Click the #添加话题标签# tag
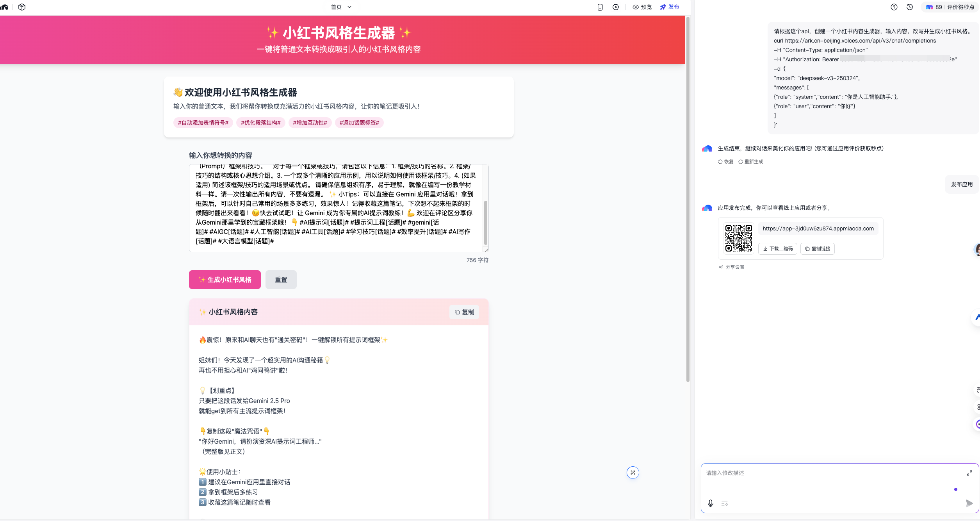Image resolution: width=980 pixels, height=521 pixels. 359,123
